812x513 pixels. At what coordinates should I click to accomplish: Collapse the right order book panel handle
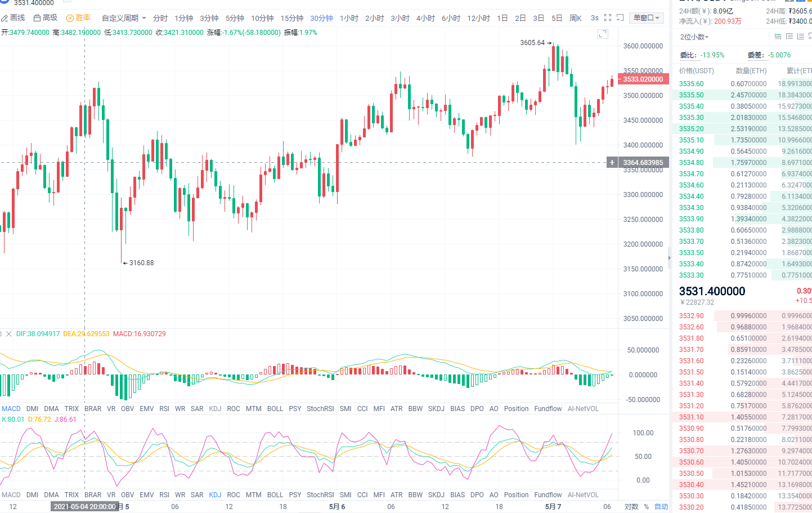669,258
